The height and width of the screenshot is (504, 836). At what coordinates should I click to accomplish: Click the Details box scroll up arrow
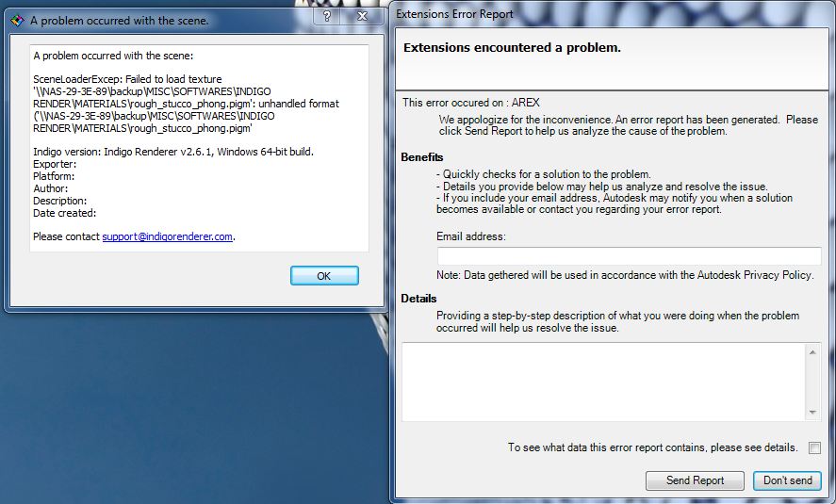(x=812, y=351)
